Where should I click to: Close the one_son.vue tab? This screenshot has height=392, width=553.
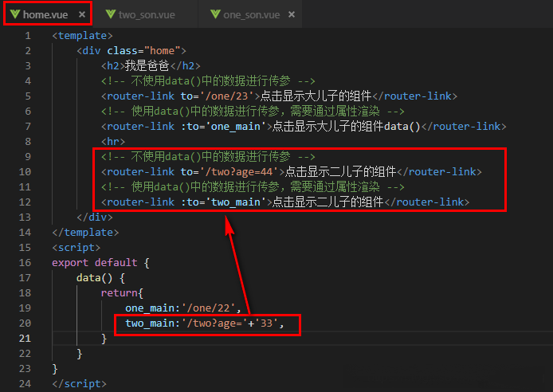[292, 14]
